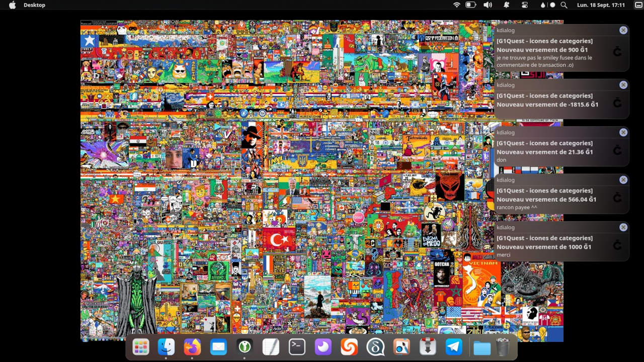Launch the Terminal from the dock
The height and width of the screenshot is (362, 644).
[297, 347]
